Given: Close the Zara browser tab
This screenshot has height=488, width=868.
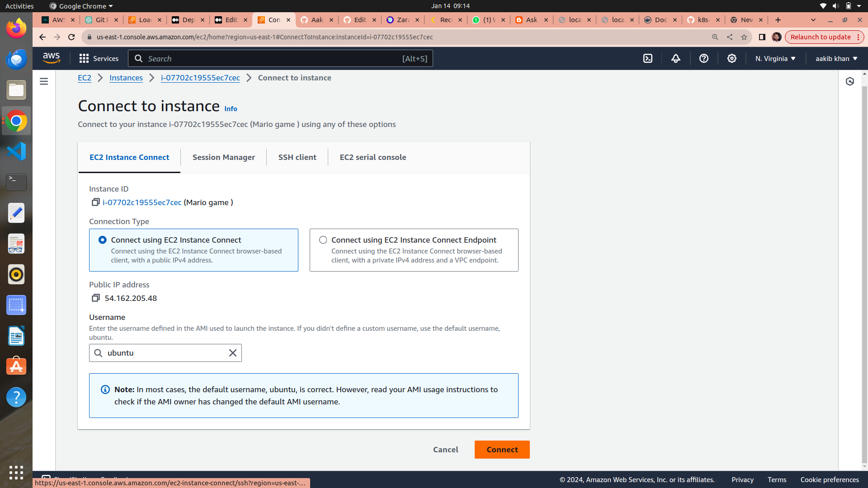Looking at the screenshot, I should pos(417,20).
